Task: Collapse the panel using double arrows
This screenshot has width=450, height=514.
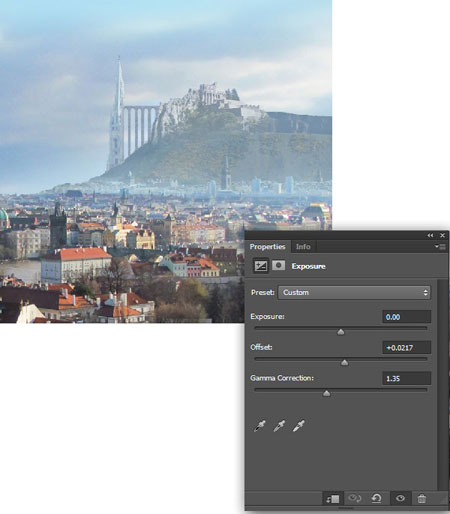Action: point(430,235)
